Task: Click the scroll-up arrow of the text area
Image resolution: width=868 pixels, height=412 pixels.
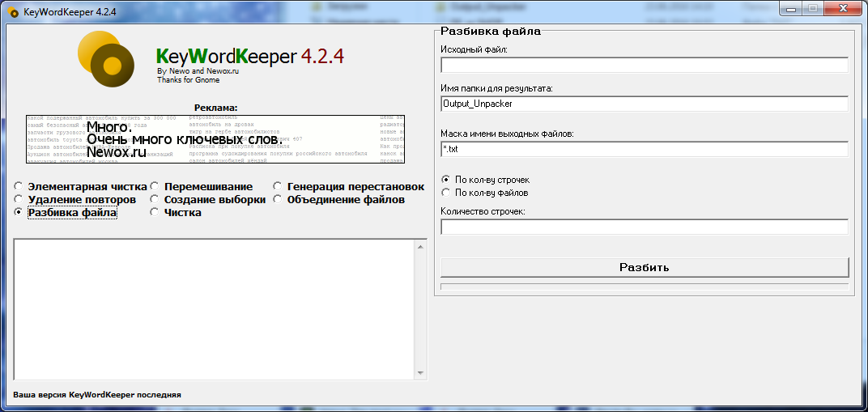Action: (421, 246)
